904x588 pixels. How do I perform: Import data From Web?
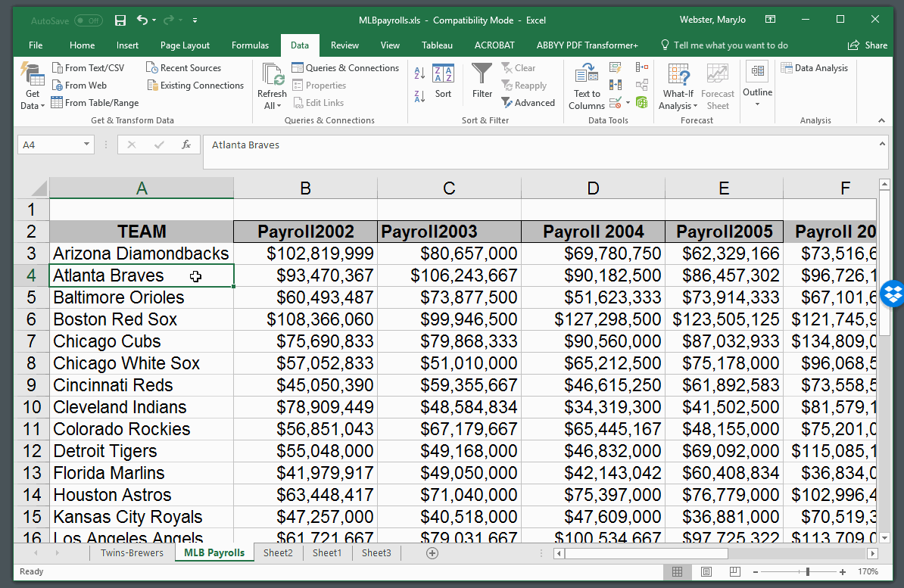[x=79, y=86]
